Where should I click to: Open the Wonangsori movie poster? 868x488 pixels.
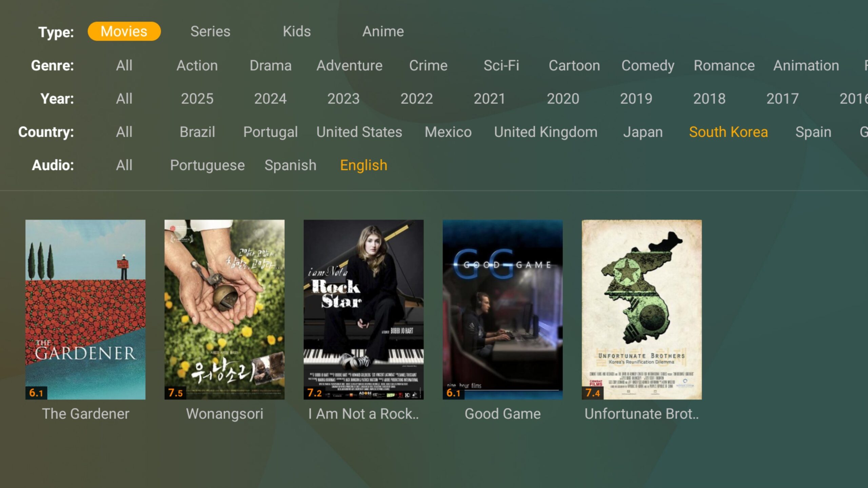[224, 309]
